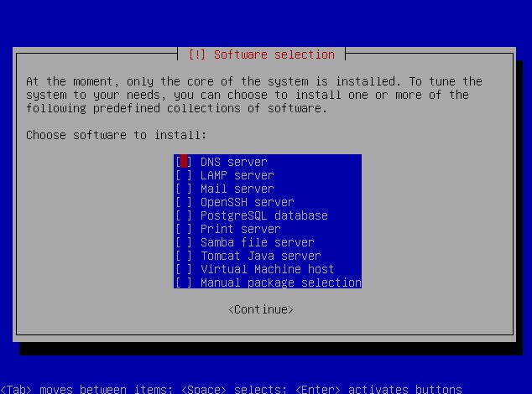Image resolution: width=532 pixels, height=394 pixels.
Task: Toggle the PostgreSQL database checkbox
Action: [x=184, y=215]
